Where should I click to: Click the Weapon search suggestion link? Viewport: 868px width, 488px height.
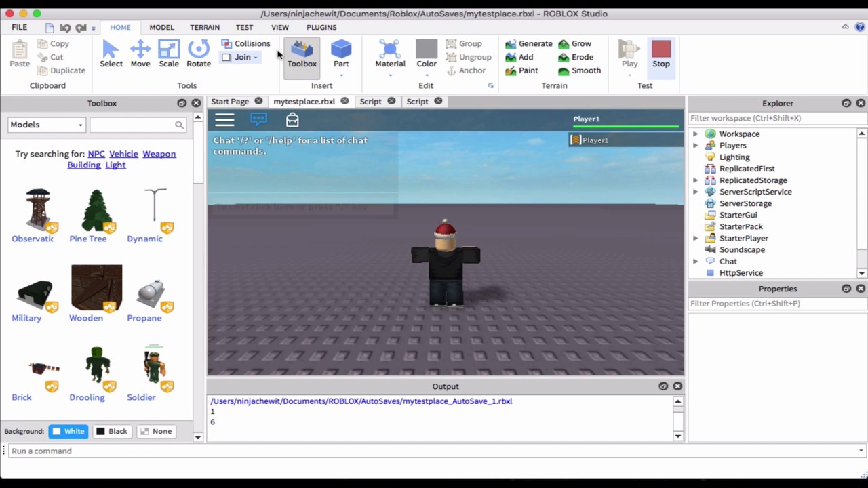159,154
